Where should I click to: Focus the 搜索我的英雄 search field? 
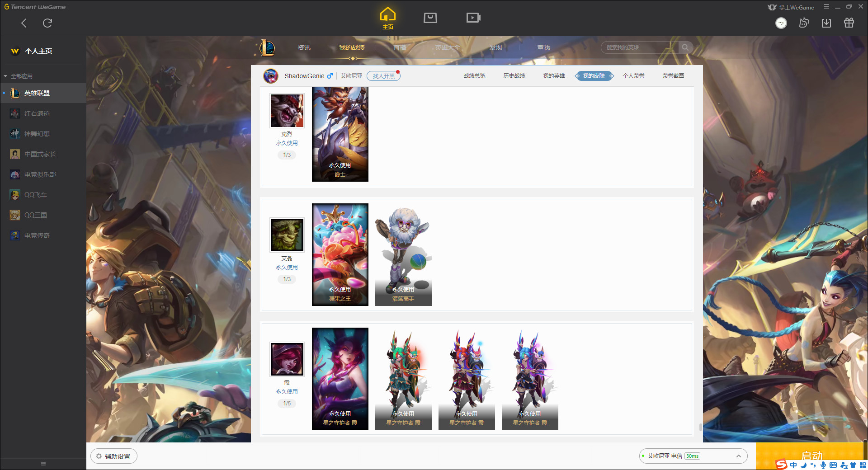pyautogui.click(x=640, y=47)
